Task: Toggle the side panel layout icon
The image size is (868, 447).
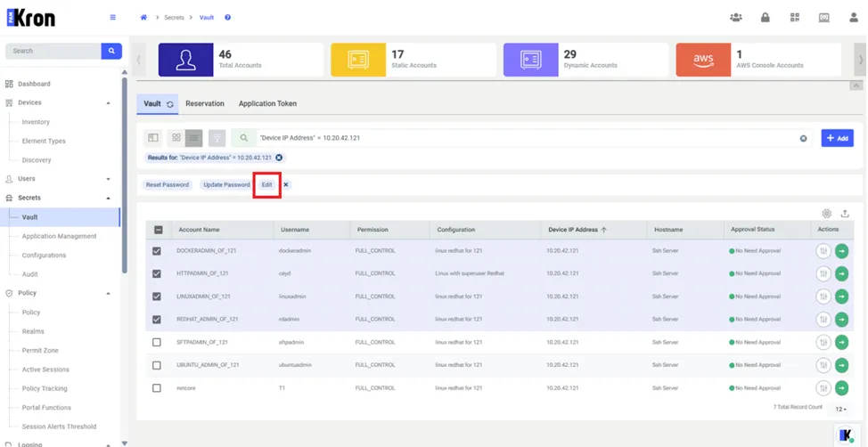Action: [x=153, y=138]
